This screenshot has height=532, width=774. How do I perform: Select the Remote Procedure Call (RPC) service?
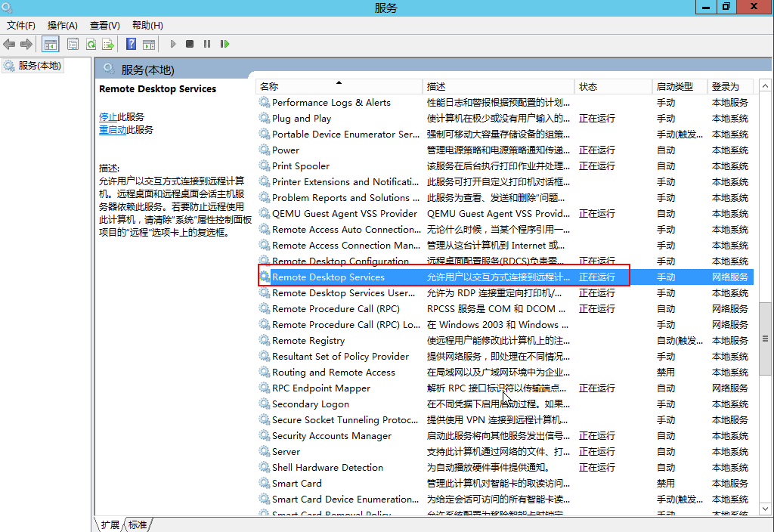pyautogui.click(x=504, y=308)
